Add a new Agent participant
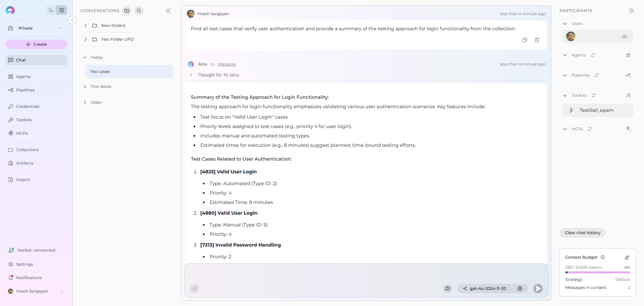644x306 pixels. coord(629,55)
